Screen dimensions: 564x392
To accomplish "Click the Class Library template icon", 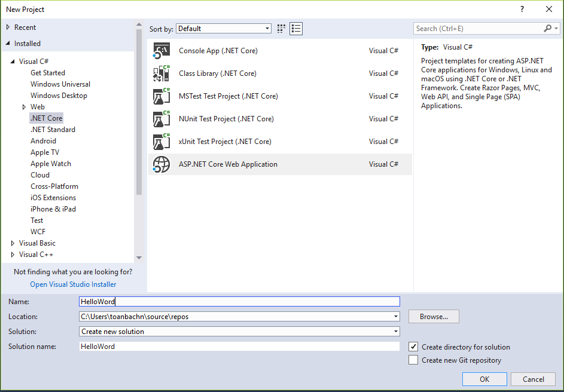I will pyautogui.click(x=161, y=73).
